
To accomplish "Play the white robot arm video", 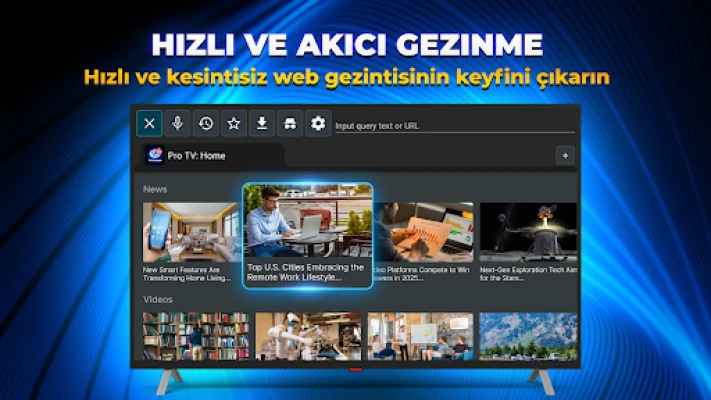I will (x=307, y=336).
